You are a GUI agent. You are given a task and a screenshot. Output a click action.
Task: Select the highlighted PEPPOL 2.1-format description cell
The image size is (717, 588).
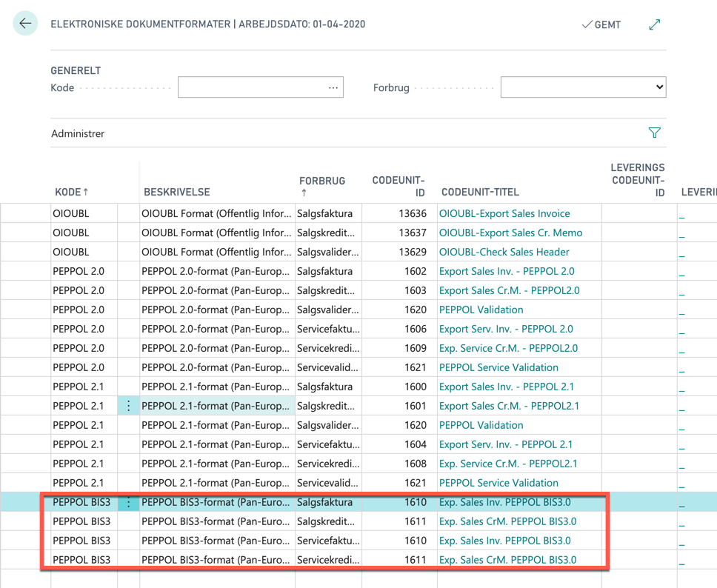pyautogui.click(x=217, y=406)
